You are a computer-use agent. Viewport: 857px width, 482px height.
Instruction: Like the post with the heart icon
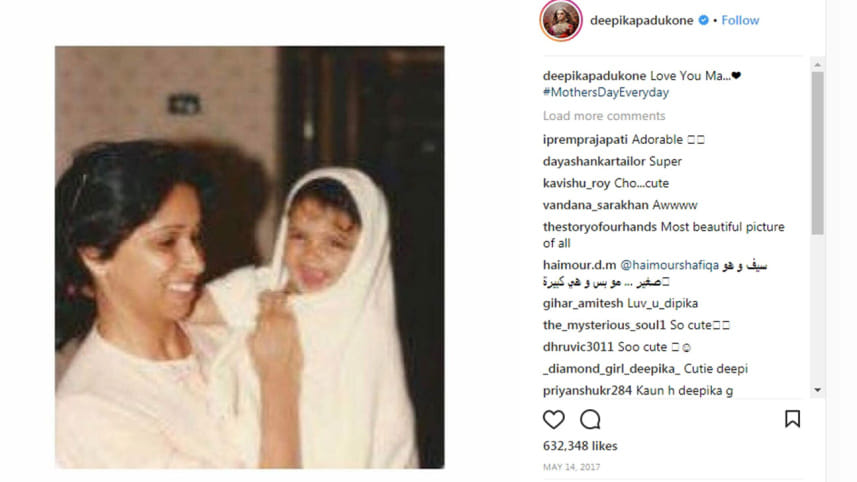[x=554, y=419]
